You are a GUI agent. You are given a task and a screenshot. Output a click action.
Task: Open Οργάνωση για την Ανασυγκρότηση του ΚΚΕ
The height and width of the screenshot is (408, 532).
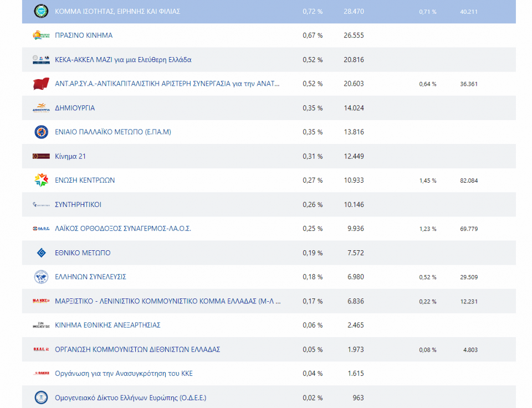[124, 373]
